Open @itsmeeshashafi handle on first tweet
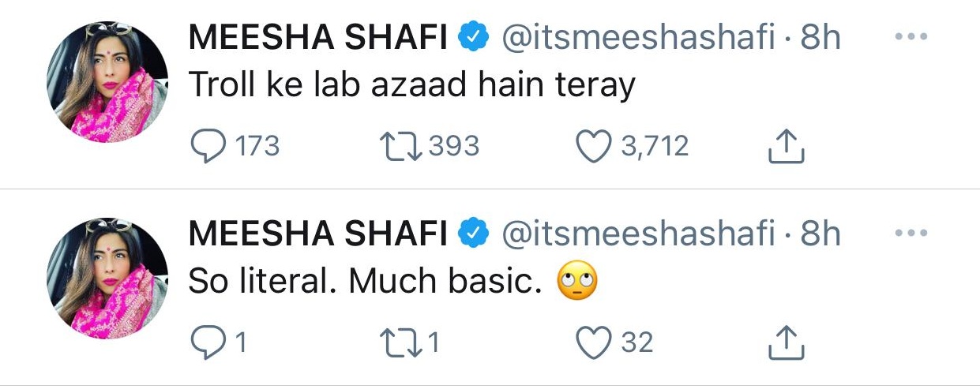This screenshot has height=389, width=980. [638, 39]
